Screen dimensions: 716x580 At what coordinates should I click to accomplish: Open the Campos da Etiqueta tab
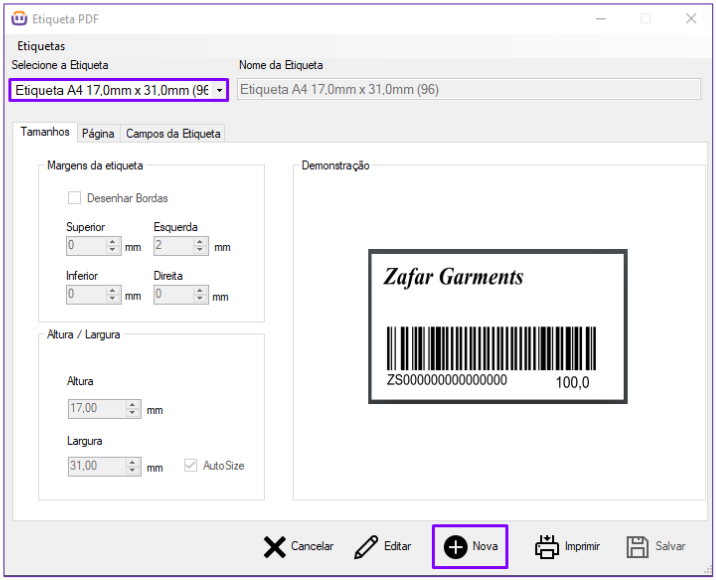(173, 133)
